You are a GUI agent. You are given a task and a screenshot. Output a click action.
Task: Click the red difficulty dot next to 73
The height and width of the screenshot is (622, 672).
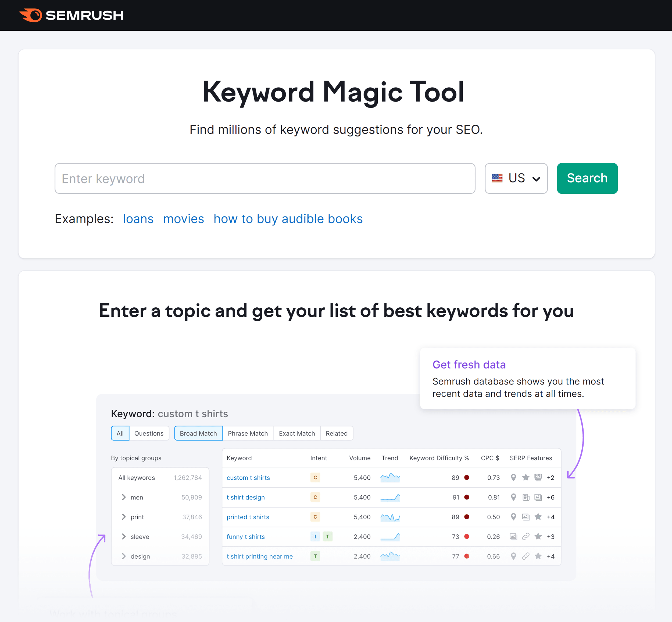467,537
